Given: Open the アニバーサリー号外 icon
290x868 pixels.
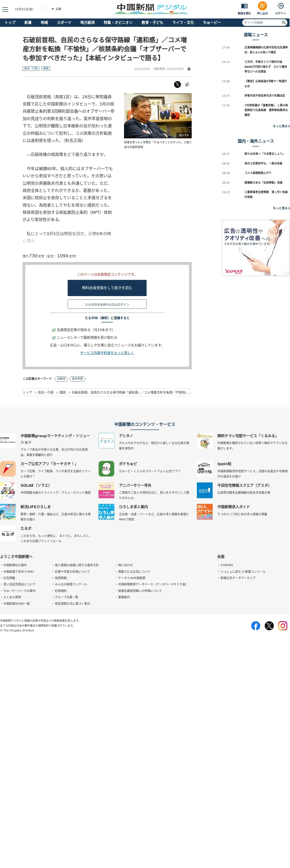Looking at the screenshot, I should (106, 491).
